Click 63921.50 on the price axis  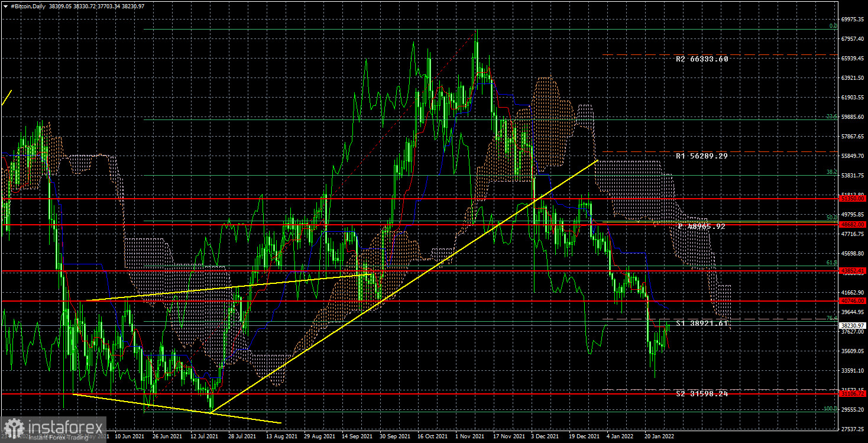[853, 78]
